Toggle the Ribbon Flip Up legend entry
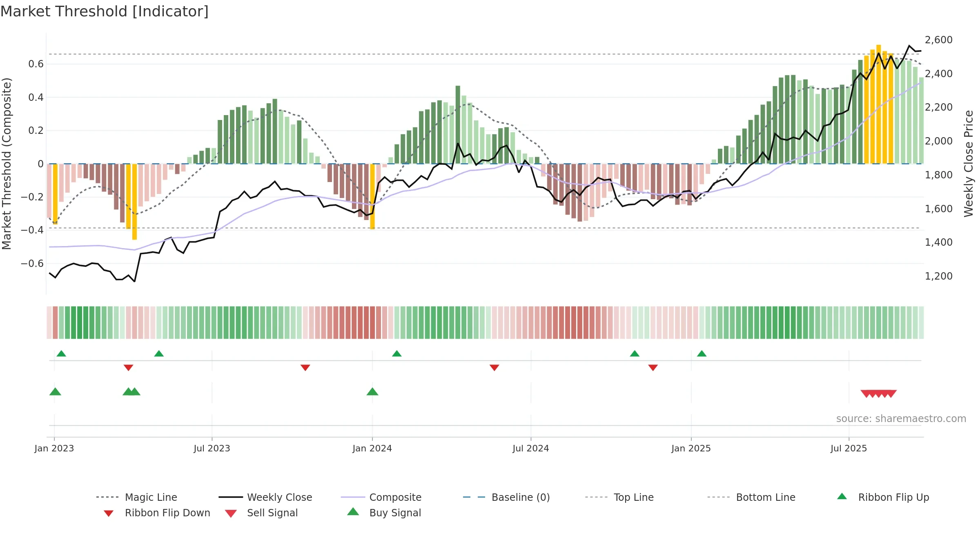 click(x=883, y=497)
